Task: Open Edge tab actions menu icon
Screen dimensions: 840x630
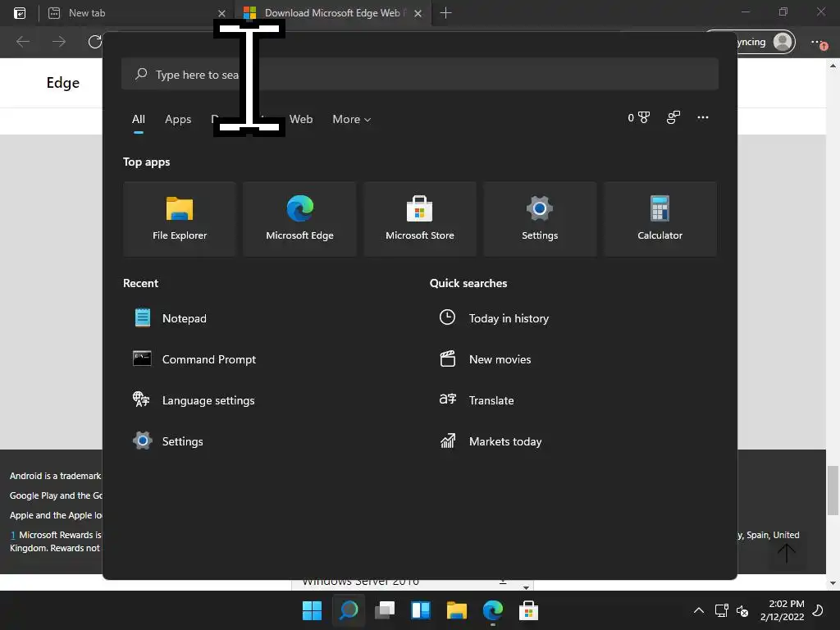Action: (x=20, y=13)
